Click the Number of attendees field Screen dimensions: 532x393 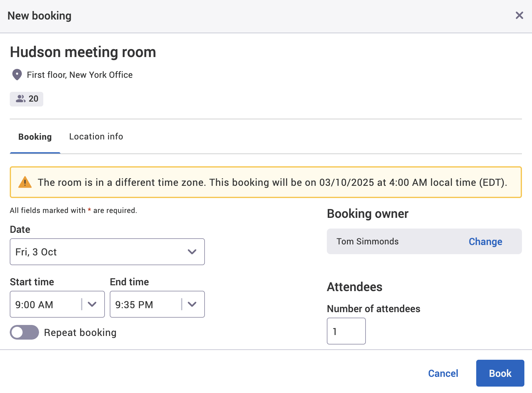(346, 331)
